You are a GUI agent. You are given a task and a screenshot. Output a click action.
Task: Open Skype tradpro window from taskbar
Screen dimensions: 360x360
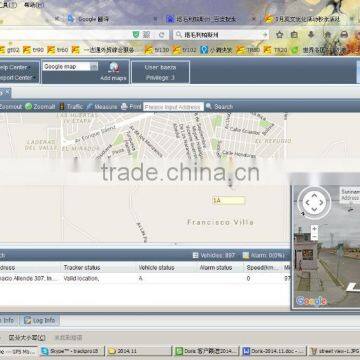coord(73,351)
